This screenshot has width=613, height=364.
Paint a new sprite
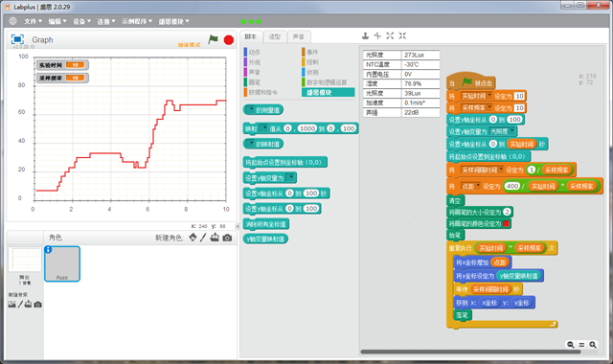point(203,238)
